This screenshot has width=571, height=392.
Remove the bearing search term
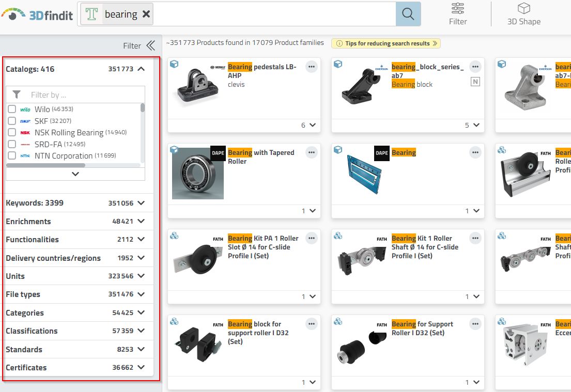coord(146,14)
